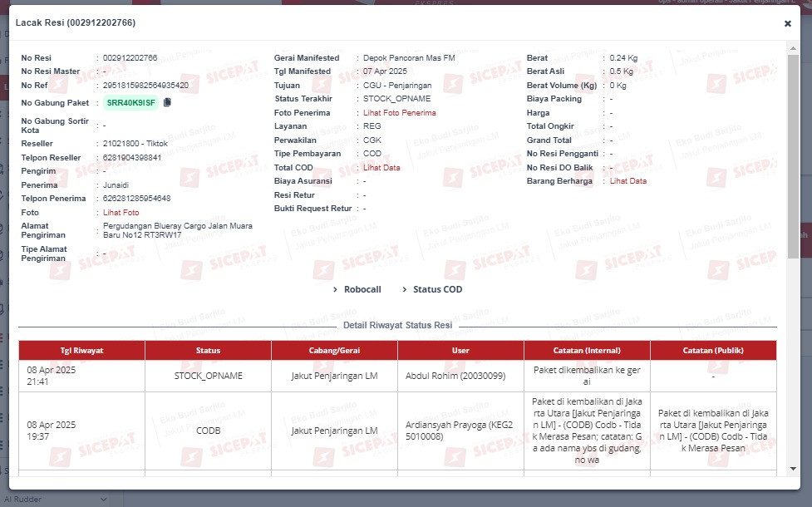Select STOCK_OPNAME status cell in table

(208, 376)
